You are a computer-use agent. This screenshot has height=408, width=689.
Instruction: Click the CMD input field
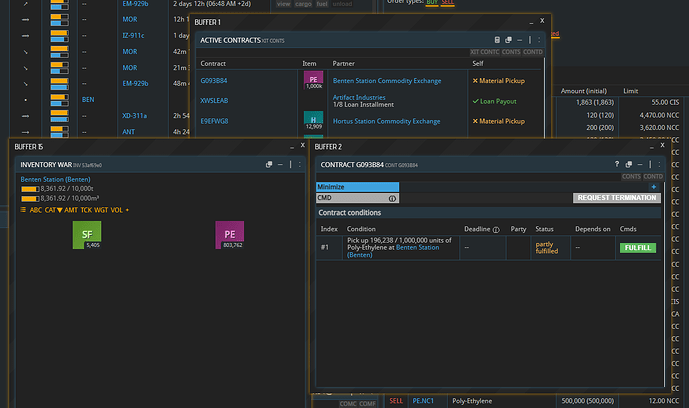(x=357, y=198)
